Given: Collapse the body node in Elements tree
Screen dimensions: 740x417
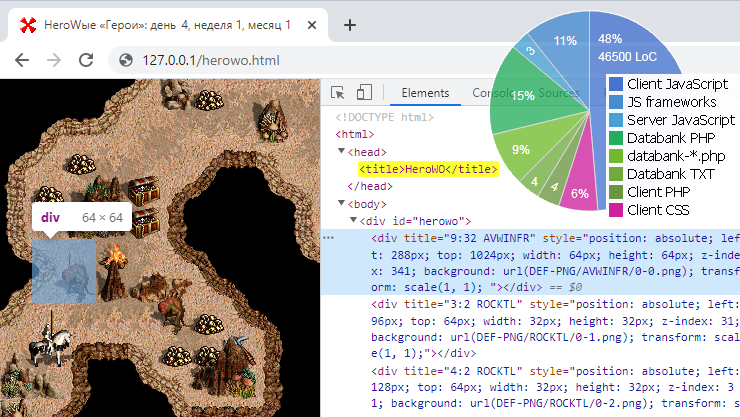Looking at the screenshot, I should [341, 203].
